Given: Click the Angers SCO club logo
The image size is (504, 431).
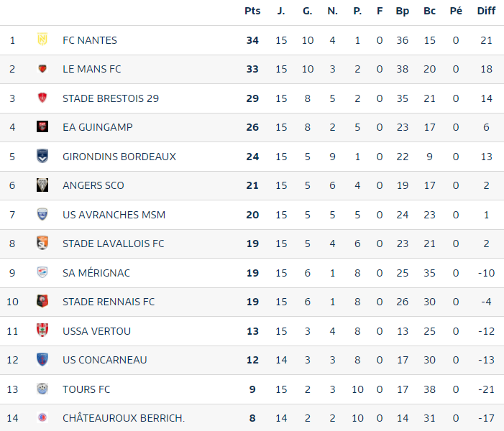Looking at the screenshot, I should point(42,185).
